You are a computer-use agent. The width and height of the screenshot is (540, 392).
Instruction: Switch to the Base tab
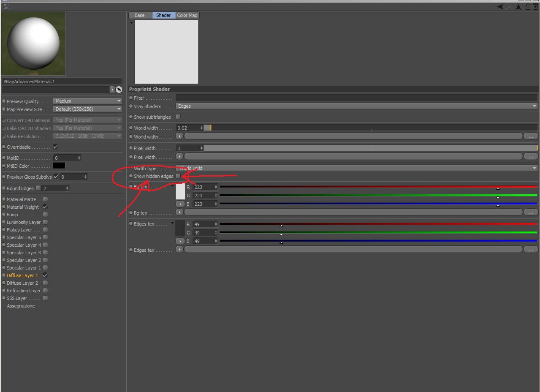coord(140,15)
